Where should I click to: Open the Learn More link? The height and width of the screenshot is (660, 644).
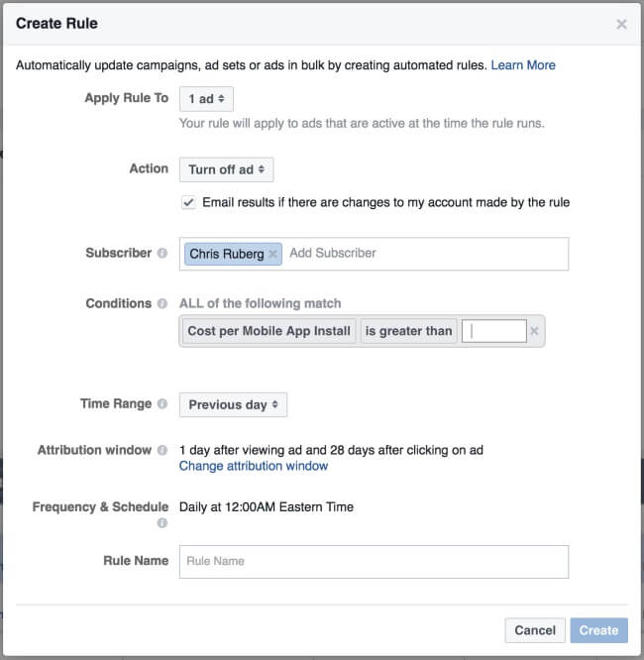point(523,65)
